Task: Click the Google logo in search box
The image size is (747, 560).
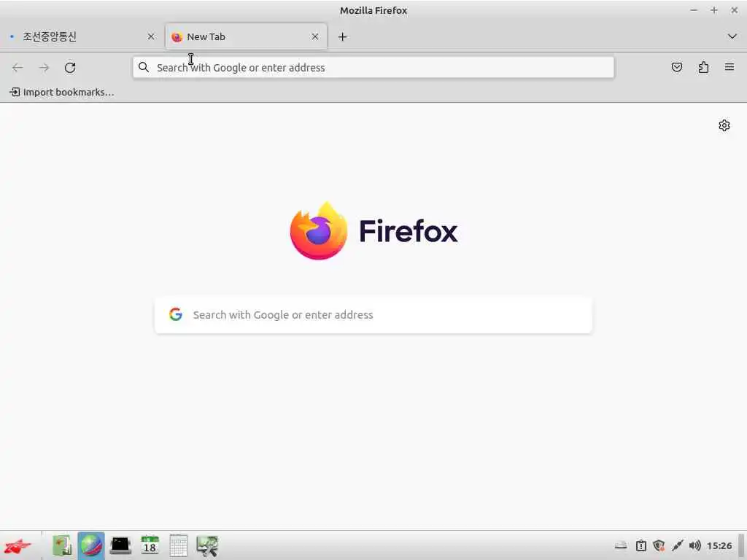Action: [176, 314]
